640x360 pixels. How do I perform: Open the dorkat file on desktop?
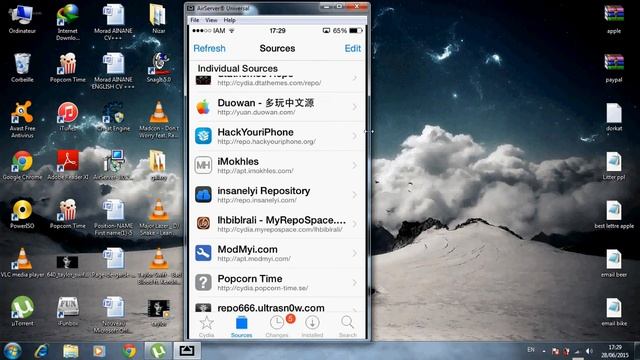(x=613, y=117)
